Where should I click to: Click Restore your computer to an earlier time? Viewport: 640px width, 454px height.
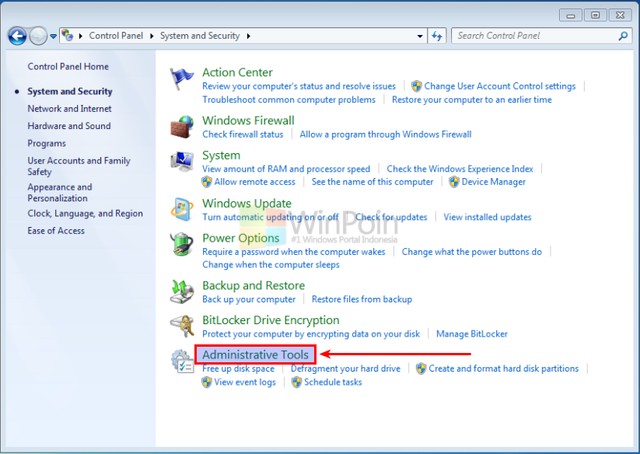pyautogui.click(x=472, y=100)
